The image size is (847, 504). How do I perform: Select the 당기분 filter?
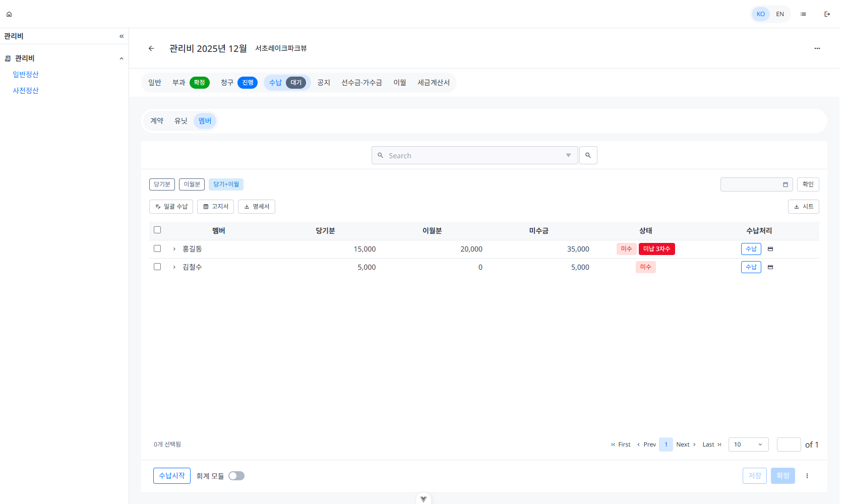click(162, 184)
